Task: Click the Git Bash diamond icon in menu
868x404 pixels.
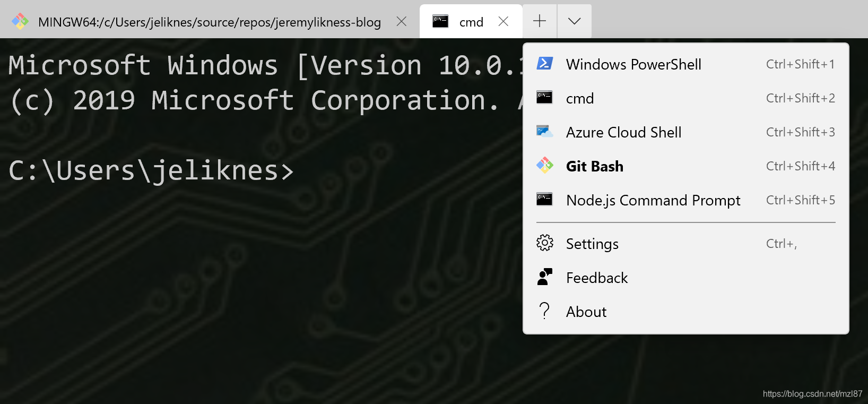Action: (545, 166)
